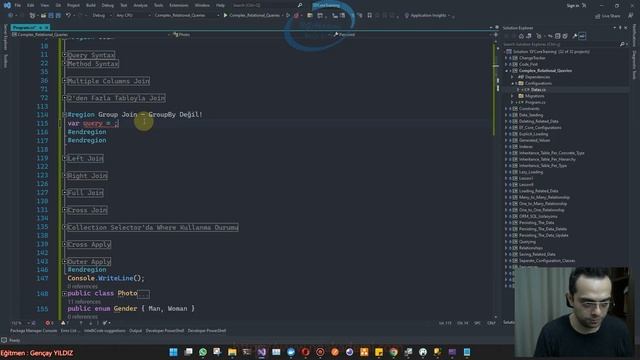
Task: Expand the Full Join region
Action: 64,192
